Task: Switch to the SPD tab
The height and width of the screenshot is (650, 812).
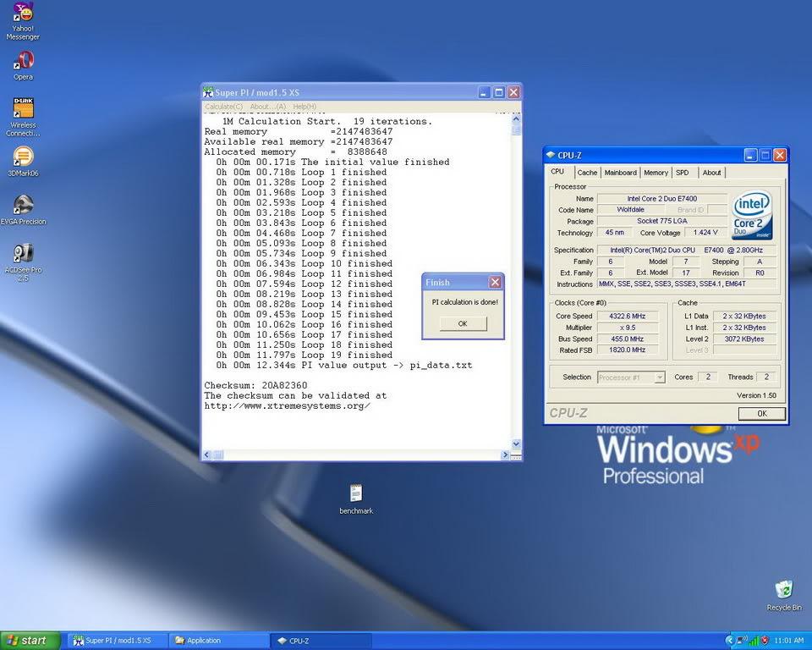Action: pyautogui.click(x=683, y=173)
